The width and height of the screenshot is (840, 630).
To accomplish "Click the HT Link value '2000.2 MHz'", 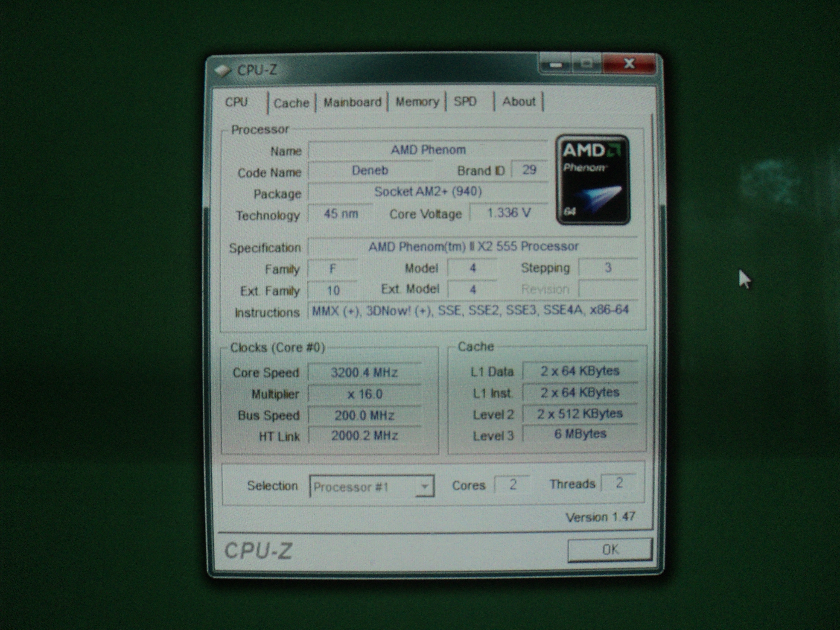I will click(x=364, y=435).
